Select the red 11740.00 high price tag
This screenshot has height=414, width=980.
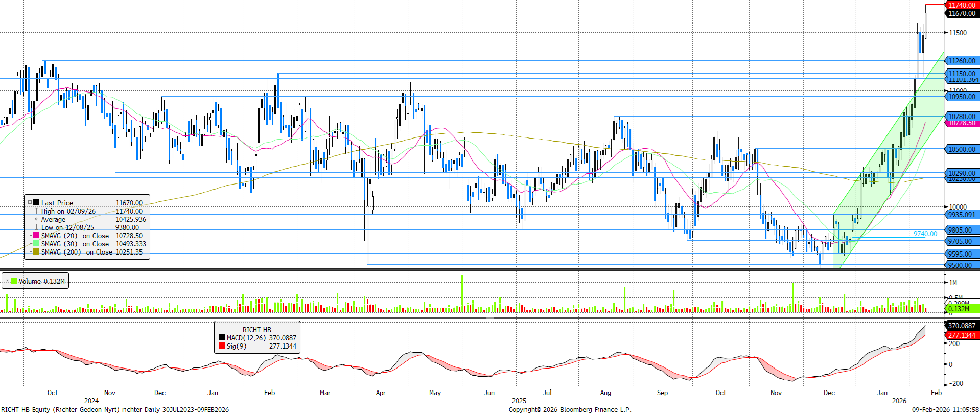click(962, 5)
